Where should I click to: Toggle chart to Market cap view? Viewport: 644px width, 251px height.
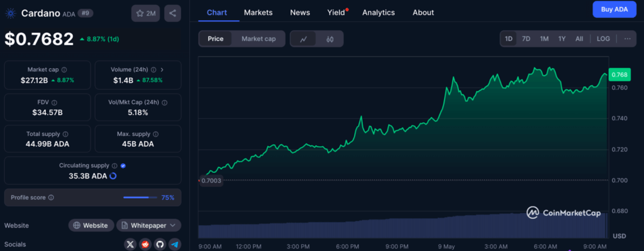(x=258, y=39)
